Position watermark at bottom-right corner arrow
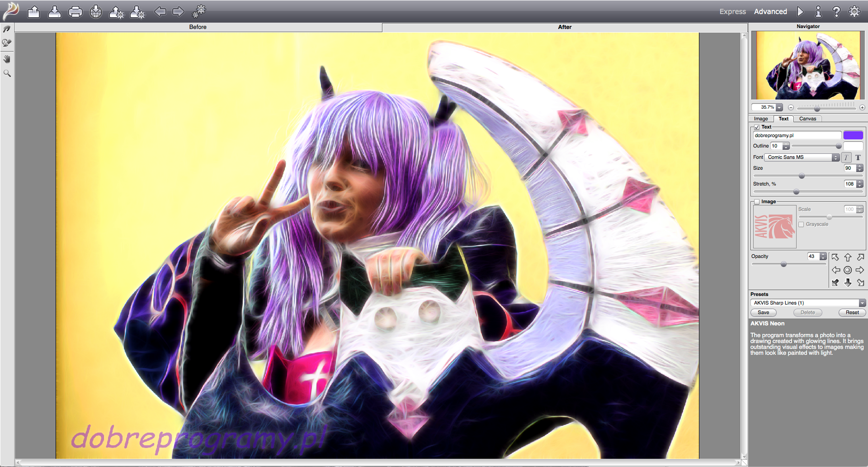 (x=860, y=283)
